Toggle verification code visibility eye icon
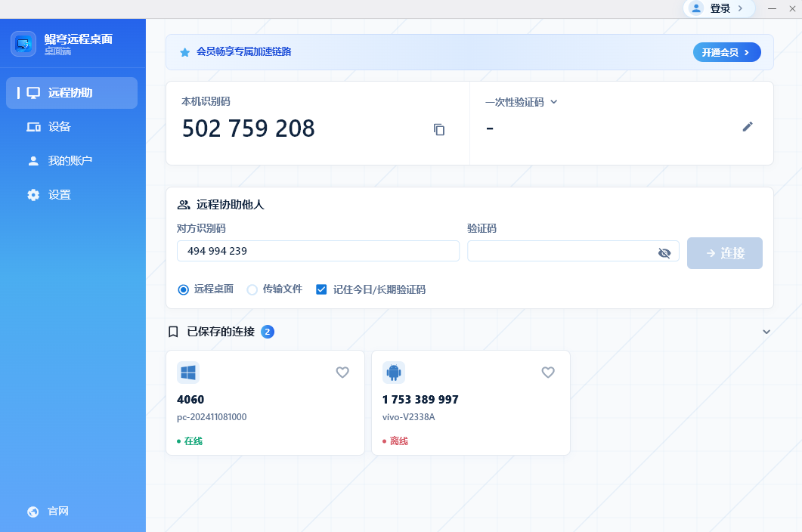This screenshot has height=532, width=802. [x=664, y=252]
